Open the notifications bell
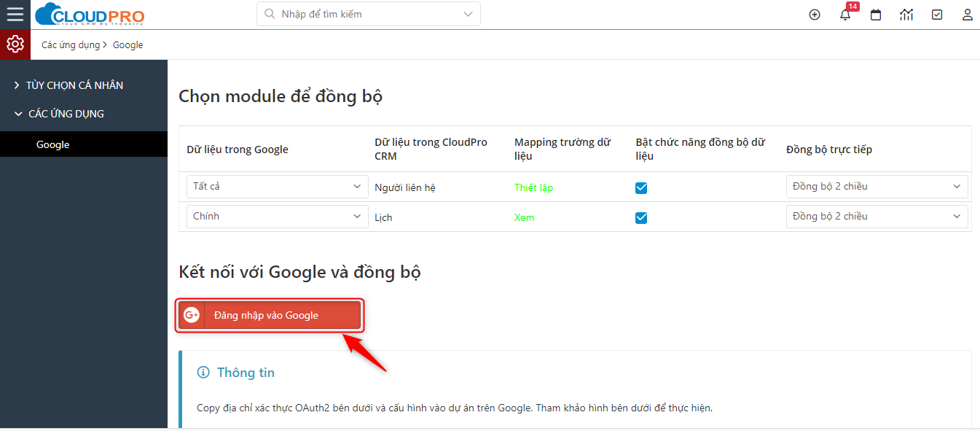 click(x=845, y=15)
